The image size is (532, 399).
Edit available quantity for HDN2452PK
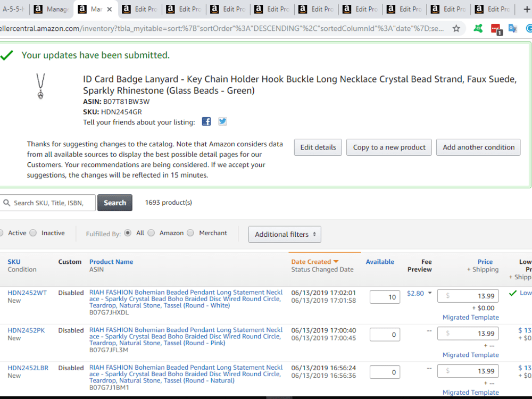(385, 335)
